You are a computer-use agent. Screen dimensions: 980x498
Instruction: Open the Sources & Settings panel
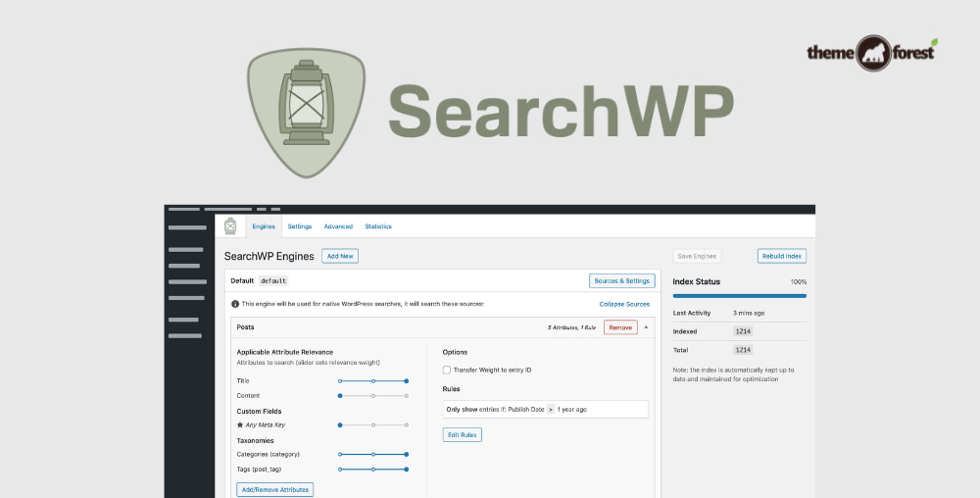point(622,280)
